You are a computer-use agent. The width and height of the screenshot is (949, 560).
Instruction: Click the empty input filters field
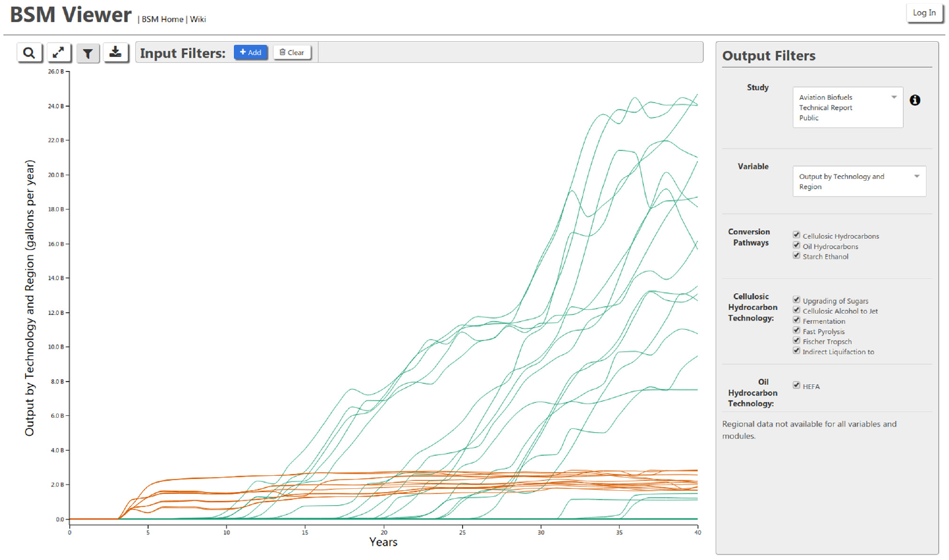[x=510, y=52]
